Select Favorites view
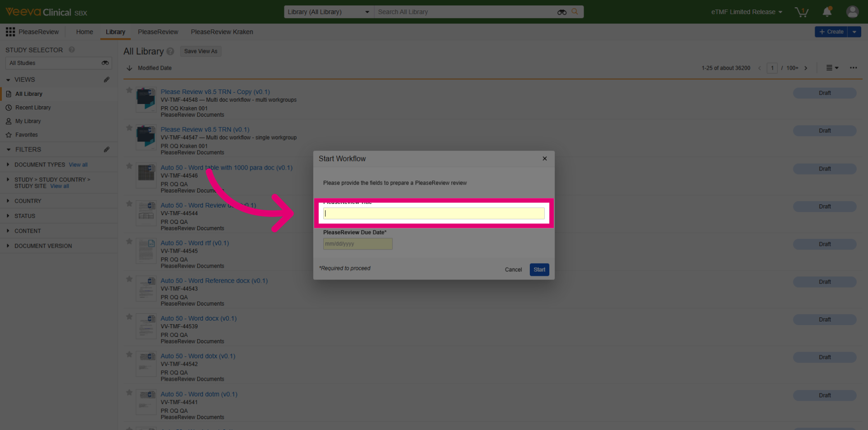 click(x=27, y=135)
